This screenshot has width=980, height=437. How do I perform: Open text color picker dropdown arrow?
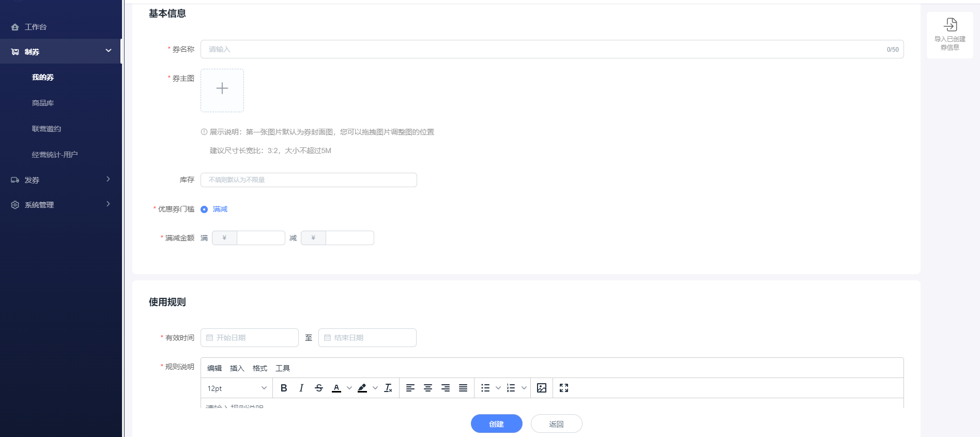(x=349, y=388)
